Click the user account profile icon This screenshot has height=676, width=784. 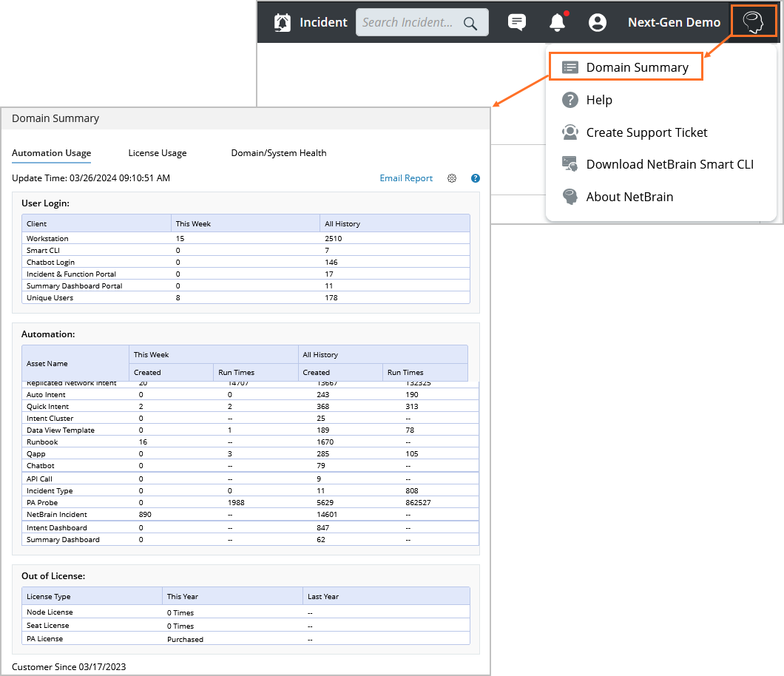coord(597,22)
